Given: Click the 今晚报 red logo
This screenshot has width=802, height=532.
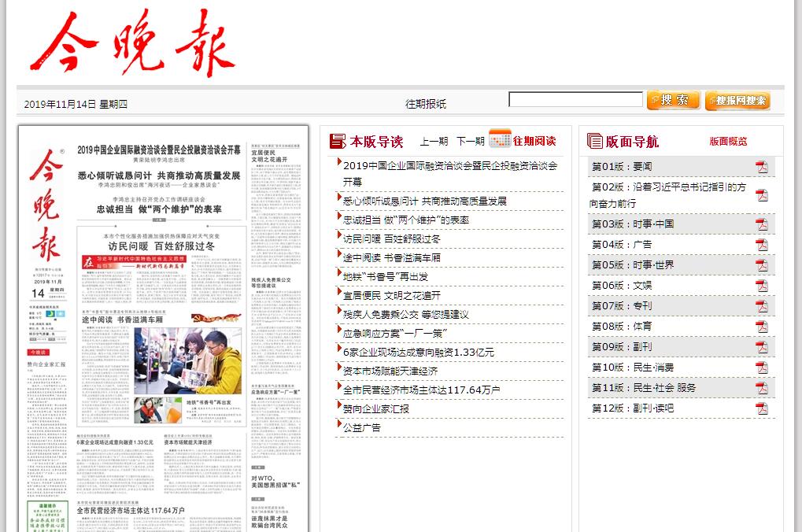Looking at the screenshot, I should point(132,43).
